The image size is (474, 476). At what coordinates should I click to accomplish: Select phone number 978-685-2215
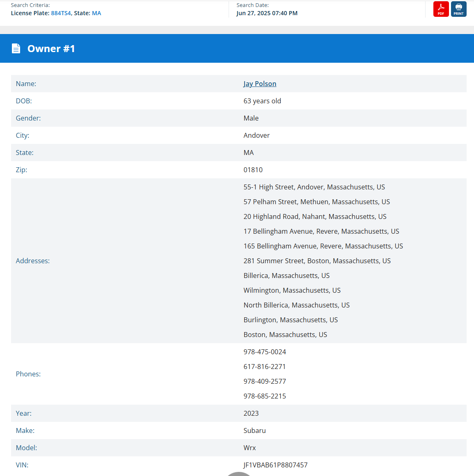click(x=265, y=396)
